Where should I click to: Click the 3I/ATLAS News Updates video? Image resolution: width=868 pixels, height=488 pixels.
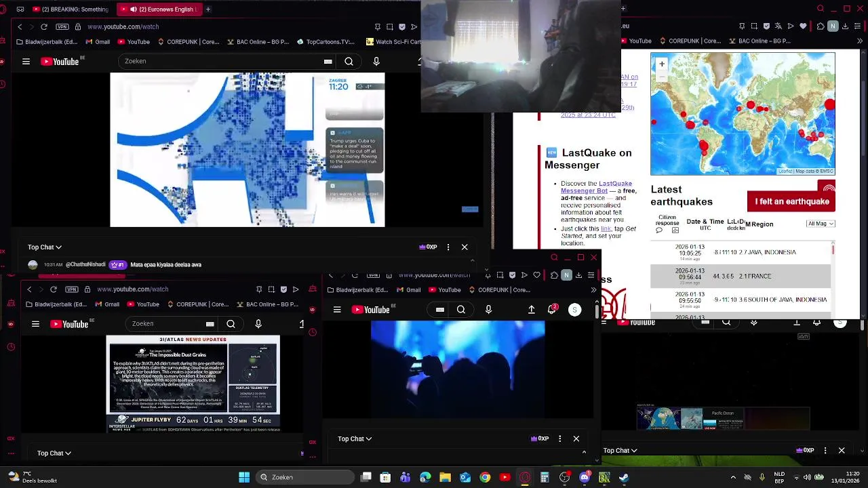point(193,384)
